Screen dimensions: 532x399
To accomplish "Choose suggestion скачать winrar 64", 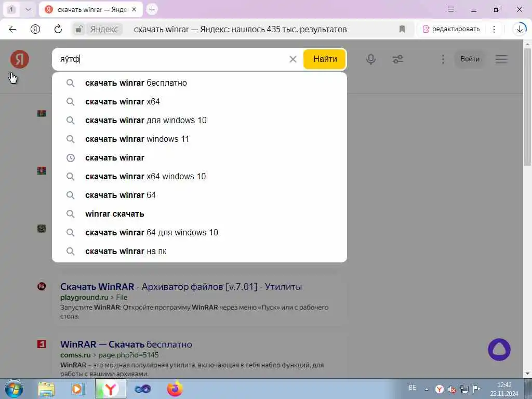I will [199, 195].
